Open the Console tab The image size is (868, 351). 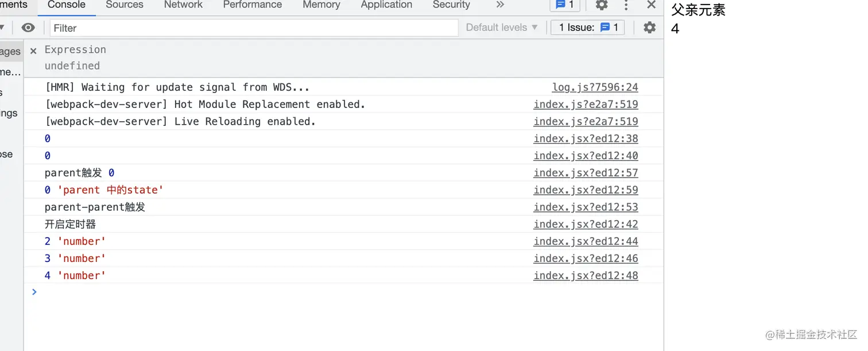(67, 5)
